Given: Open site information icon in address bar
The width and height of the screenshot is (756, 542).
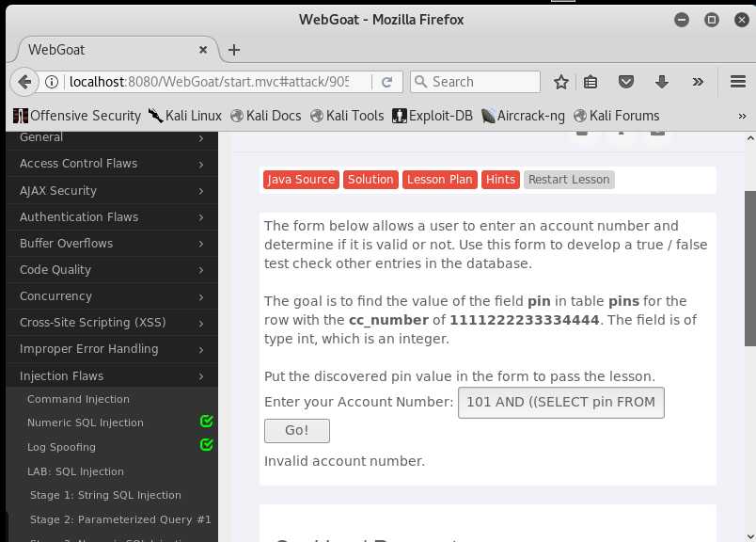Looking at the screenshot, I should tap(52, 82).
